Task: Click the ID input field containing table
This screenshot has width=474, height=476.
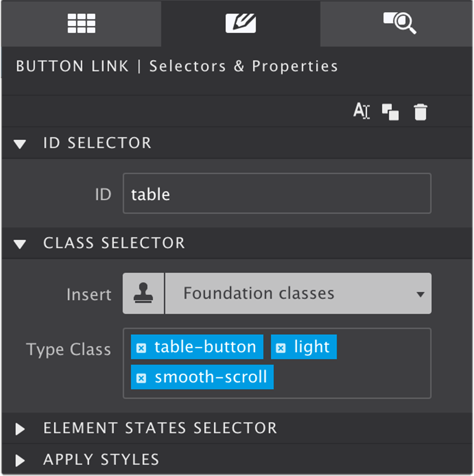Action: click(x=277, y=193)
